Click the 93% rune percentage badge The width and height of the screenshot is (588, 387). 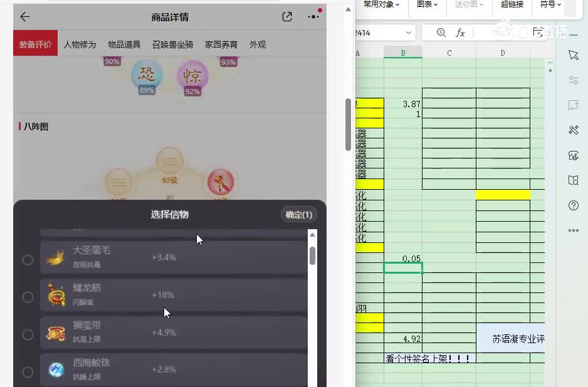click(x=228, y=62)
